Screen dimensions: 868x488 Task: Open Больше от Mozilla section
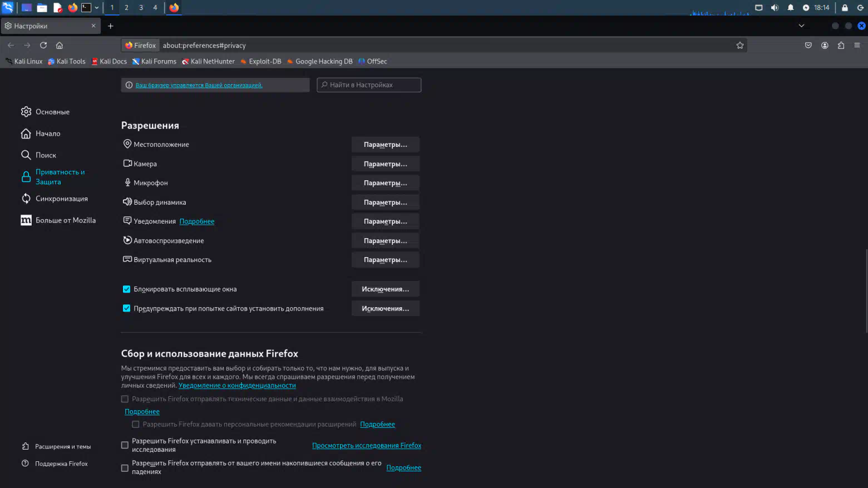click(58, 220)
